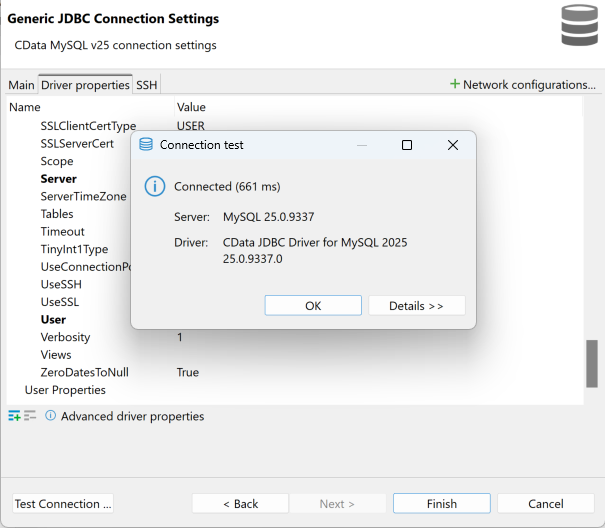Click the Test Connection button
Screen dimensions: 605x528
tap(63, 503)
